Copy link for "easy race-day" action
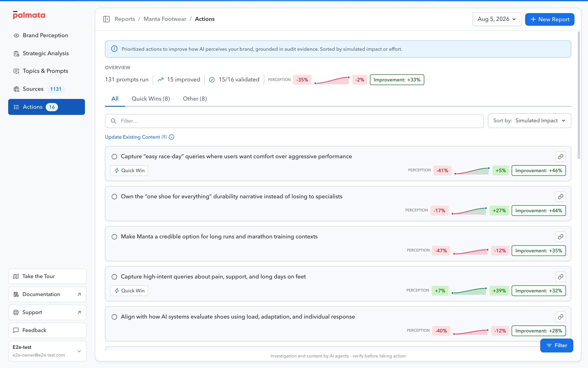The image size is (588, 368). click(561, 156)
